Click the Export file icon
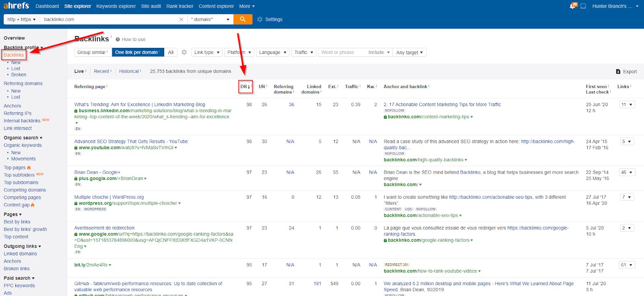644x296 pixels. tap(618, 72)
